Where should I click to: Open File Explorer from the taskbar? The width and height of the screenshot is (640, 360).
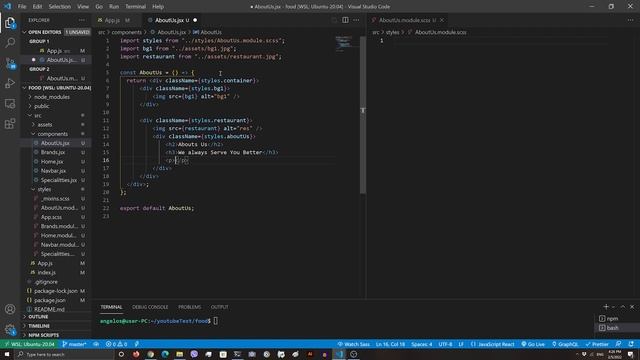[180, 354]
